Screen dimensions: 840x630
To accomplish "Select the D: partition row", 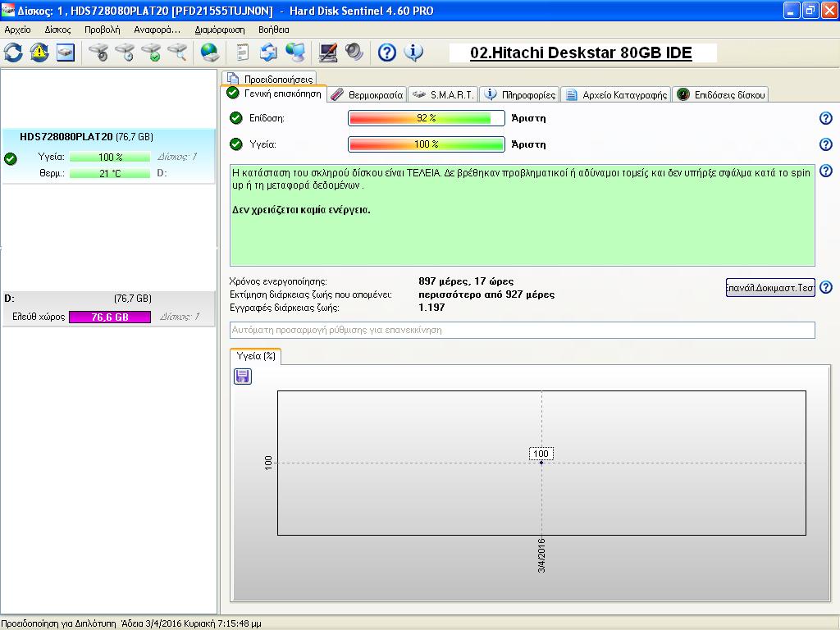I will pos(109,308).
